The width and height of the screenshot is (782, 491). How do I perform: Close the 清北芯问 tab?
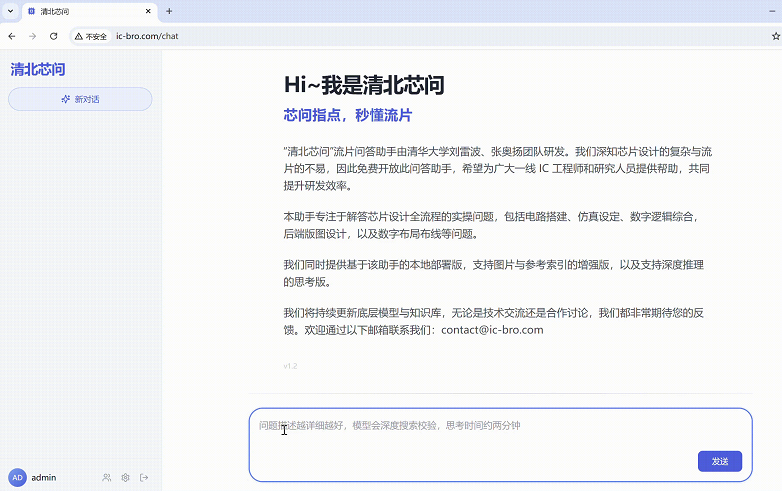pyautogui.click(x=147, y=11)
